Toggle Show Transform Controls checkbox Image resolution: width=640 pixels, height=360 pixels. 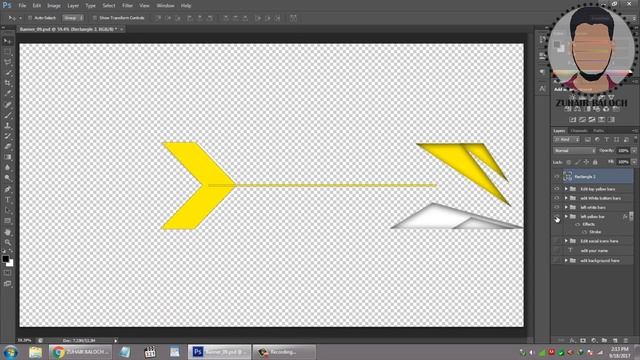(95, 18)
